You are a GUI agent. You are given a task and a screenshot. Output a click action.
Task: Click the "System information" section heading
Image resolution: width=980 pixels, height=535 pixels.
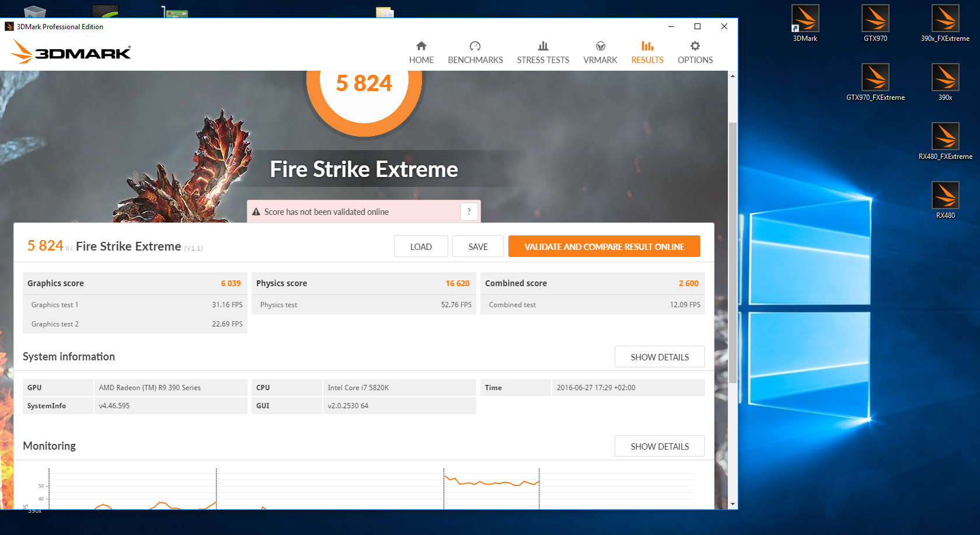tap(69, 357)
